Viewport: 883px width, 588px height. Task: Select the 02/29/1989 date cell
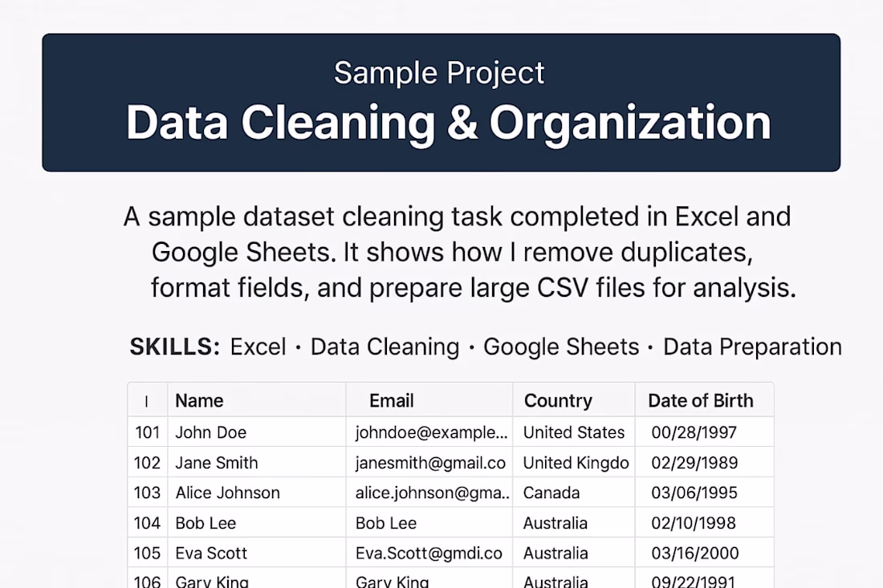[x=695, y=463]
